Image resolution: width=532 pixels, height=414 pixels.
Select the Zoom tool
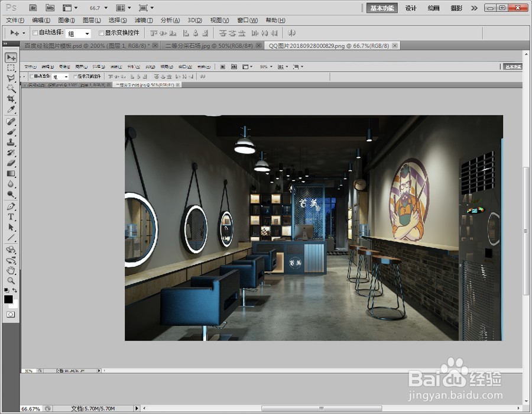[11, 281]
